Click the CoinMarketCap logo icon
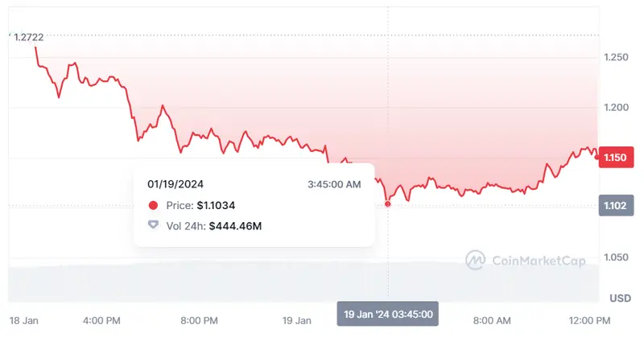 (x=475, y=260)
